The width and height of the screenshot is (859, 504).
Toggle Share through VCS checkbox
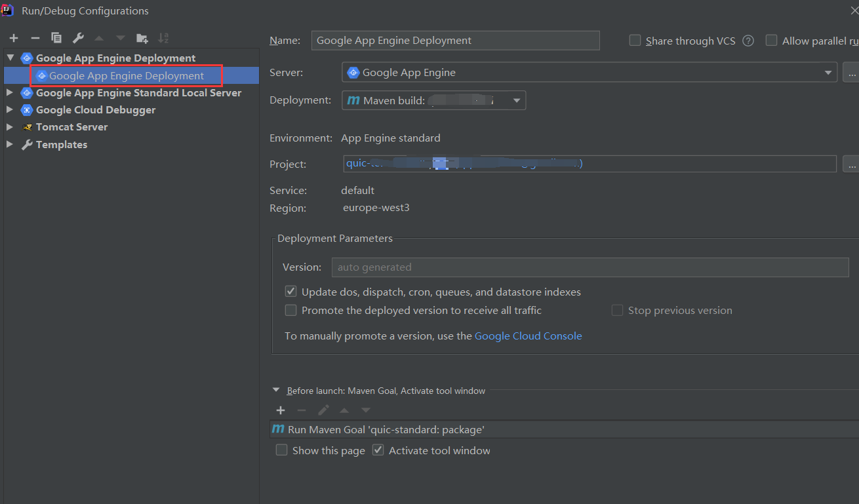point(635,41)
